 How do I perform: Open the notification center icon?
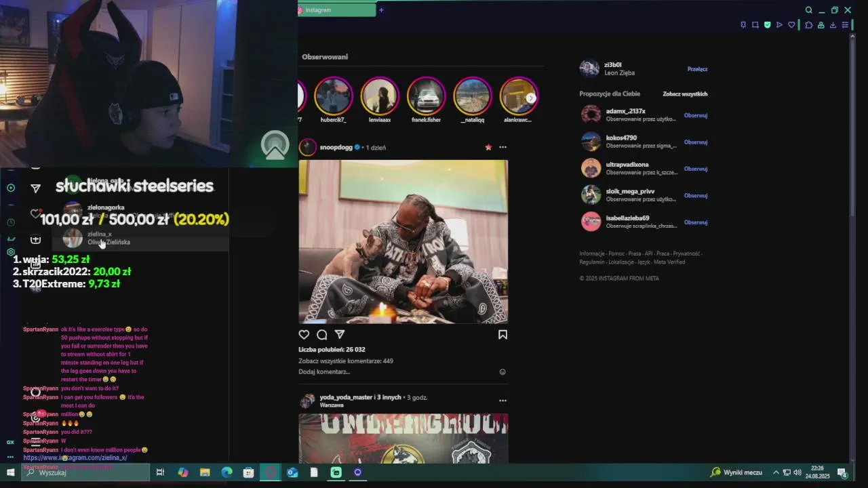point(842,472)
